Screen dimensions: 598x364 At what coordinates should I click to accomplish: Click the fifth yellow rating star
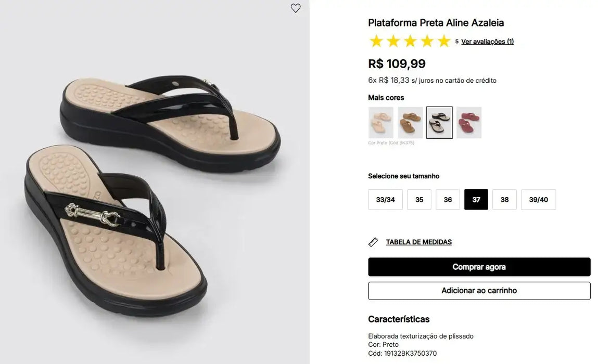444,41
